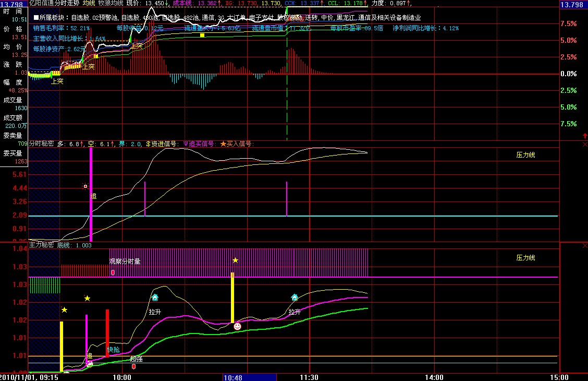The width and height of the screenshot is (588, 381).
Task: Click the 快抢 signal label
Action: pos(113,350)
